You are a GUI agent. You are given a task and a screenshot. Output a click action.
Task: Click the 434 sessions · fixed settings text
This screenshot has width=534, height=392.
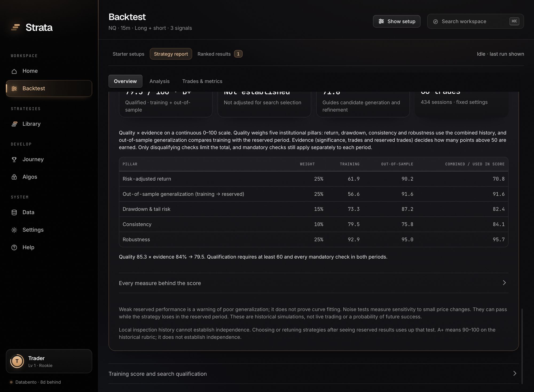pyautogui.click(x=454, y=102)
